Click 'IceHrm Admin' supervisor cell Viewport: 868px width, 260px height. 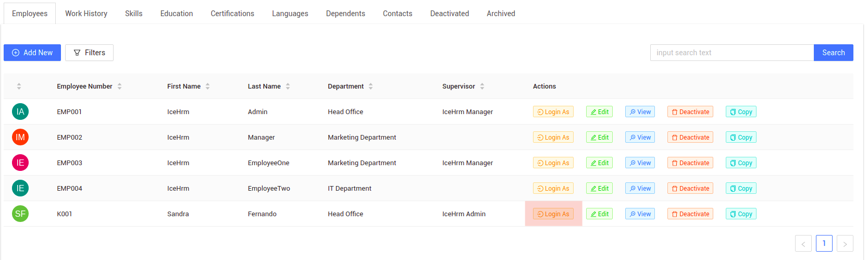pos(464,214)
